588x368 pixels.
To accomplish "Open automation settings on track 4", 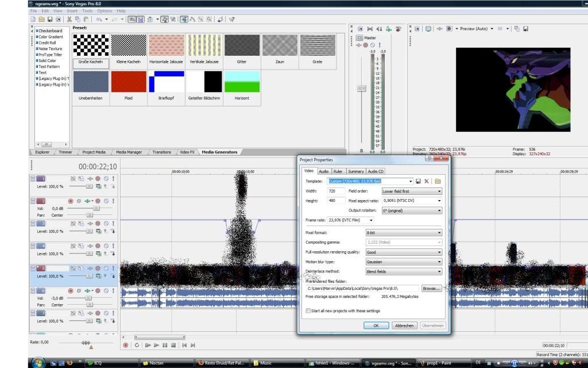I will click(98, 246).
